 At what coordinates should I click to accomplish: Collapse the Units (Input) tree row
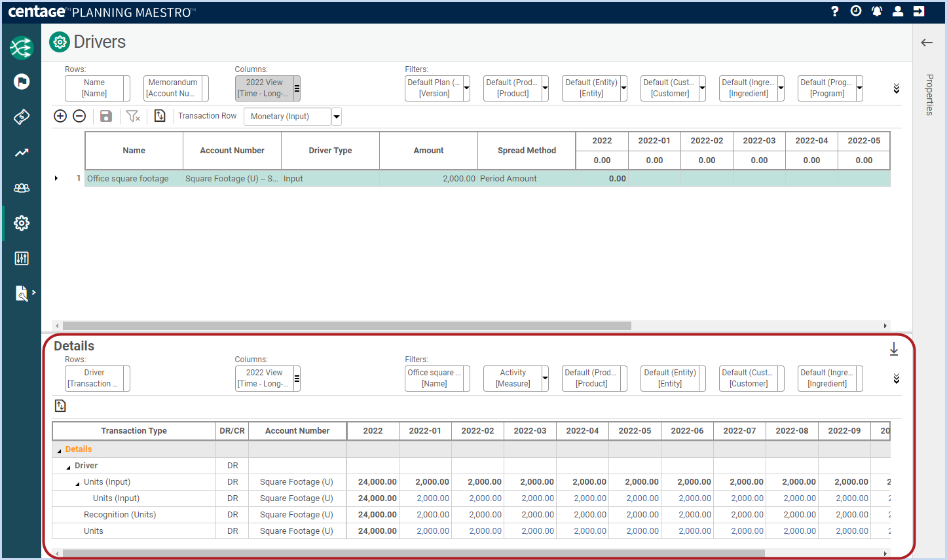[x=77, y=483]
